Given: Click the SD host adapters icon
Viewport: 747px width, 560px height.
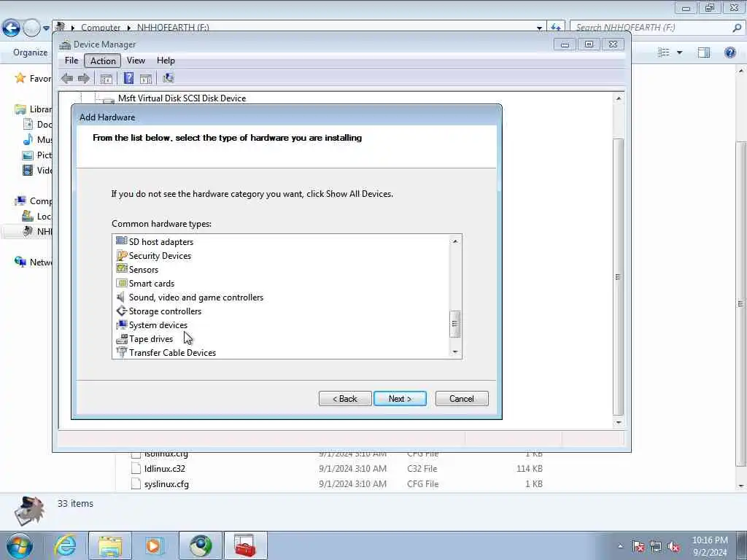Looking at the screenshot, I should coord(122,241).
